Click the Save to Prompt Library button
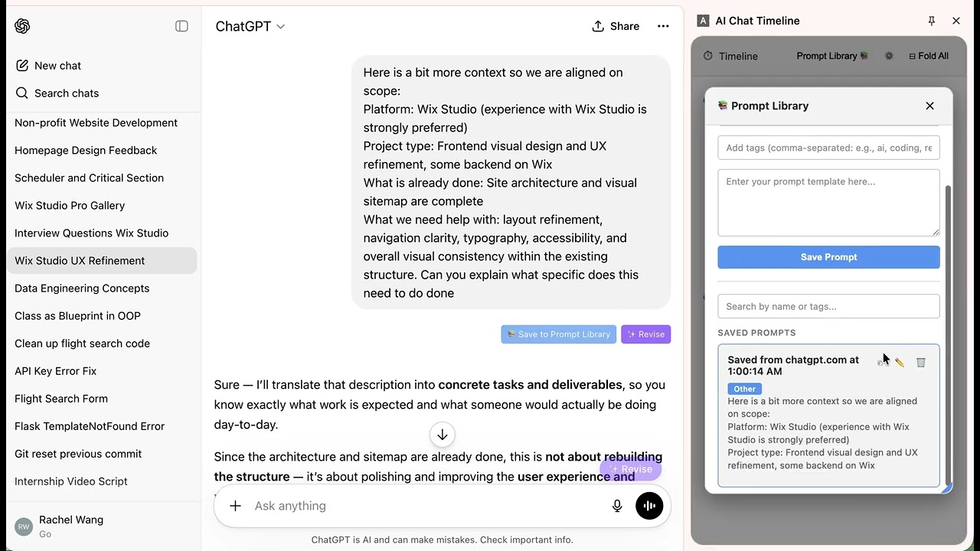 (x=559, y=334)
